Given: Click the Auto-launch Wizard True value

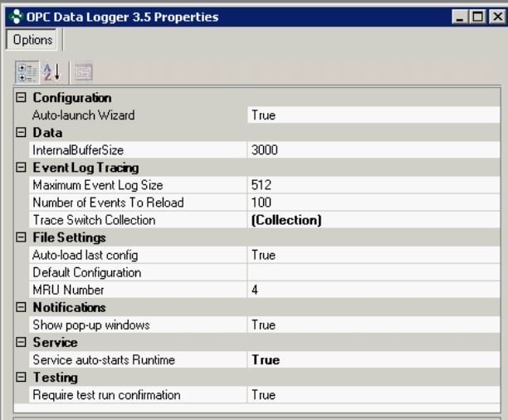Looking at the screenshot, I should point(374,115).
